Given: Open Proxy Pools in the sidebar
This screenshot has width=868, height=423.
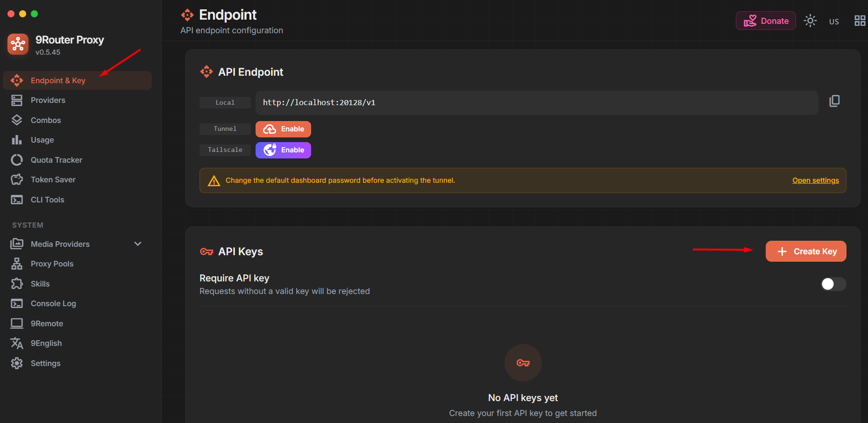Looking at the screenshot, I should tap(78, 264).
